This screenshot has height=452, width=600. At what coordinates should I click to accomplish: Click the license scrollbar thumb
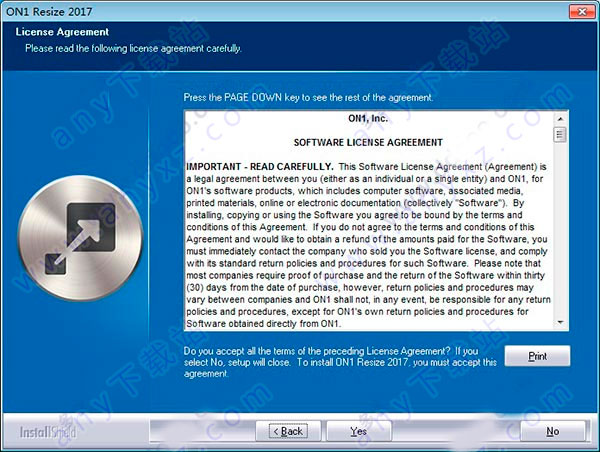(x=560, y=135)
